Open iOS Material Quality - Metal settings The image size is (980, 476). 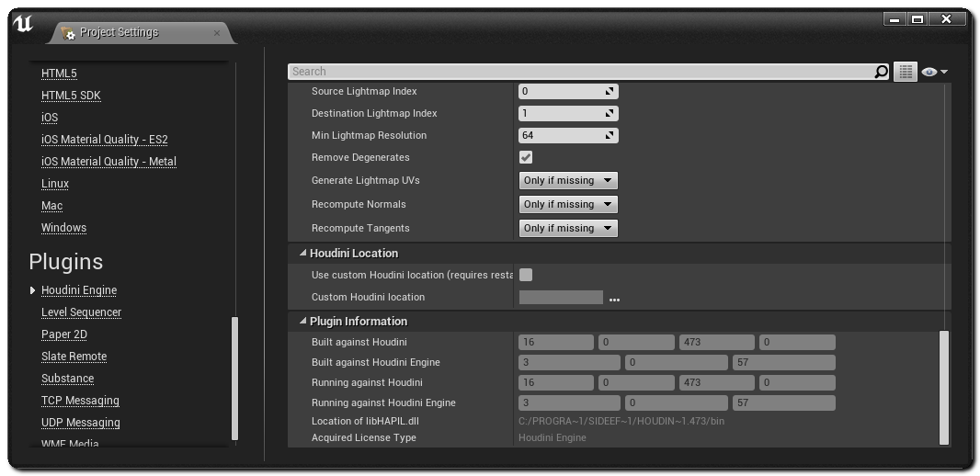pos(108,162)
